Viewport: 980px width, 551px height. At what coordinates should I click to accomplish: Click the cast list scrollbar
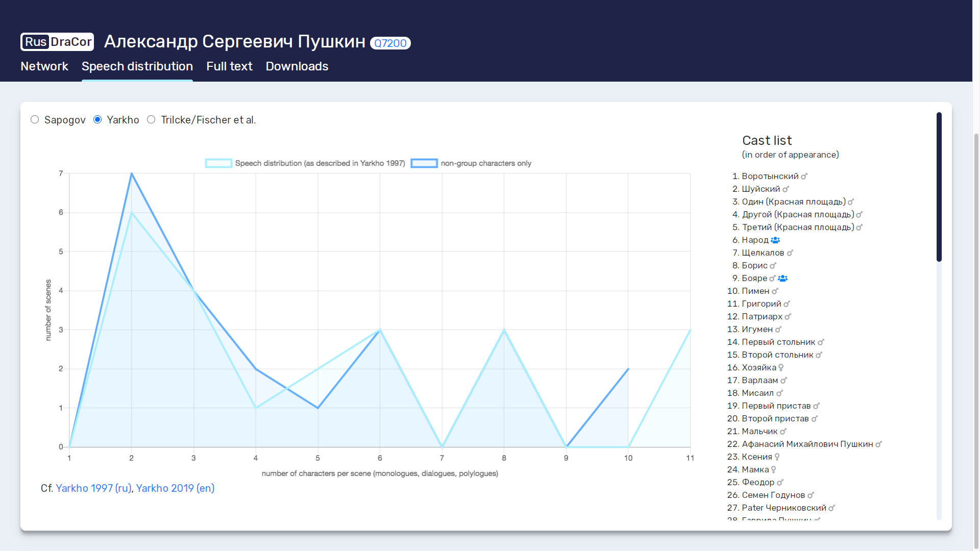[939, 186]
